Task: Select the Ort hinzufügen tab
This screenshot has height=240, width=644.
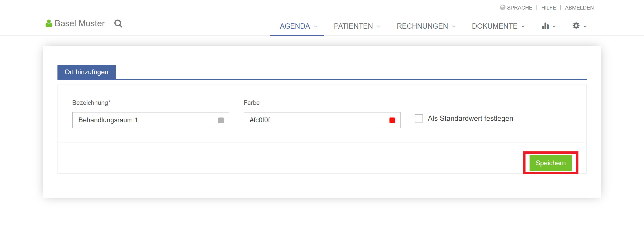Action: tap(87, 72)
